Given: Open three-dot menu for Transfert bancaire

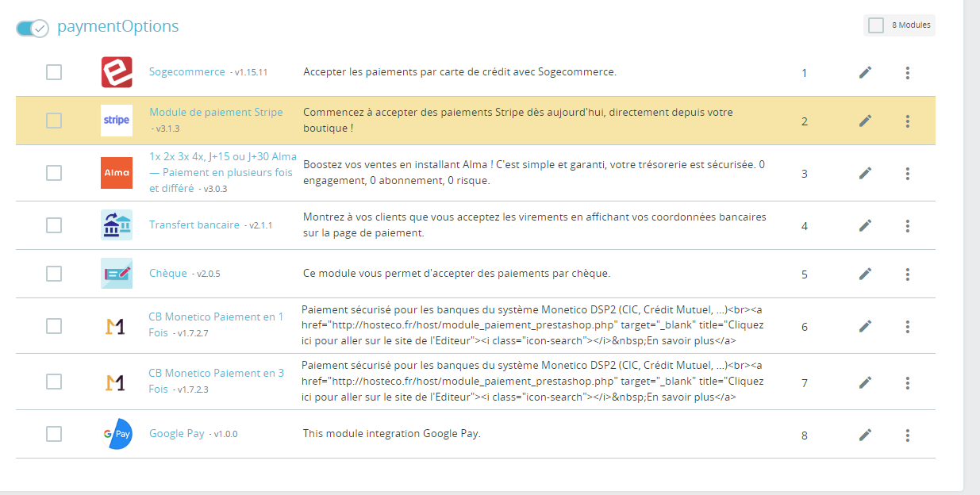Looking at the screenshot, I should click(907, 225).
